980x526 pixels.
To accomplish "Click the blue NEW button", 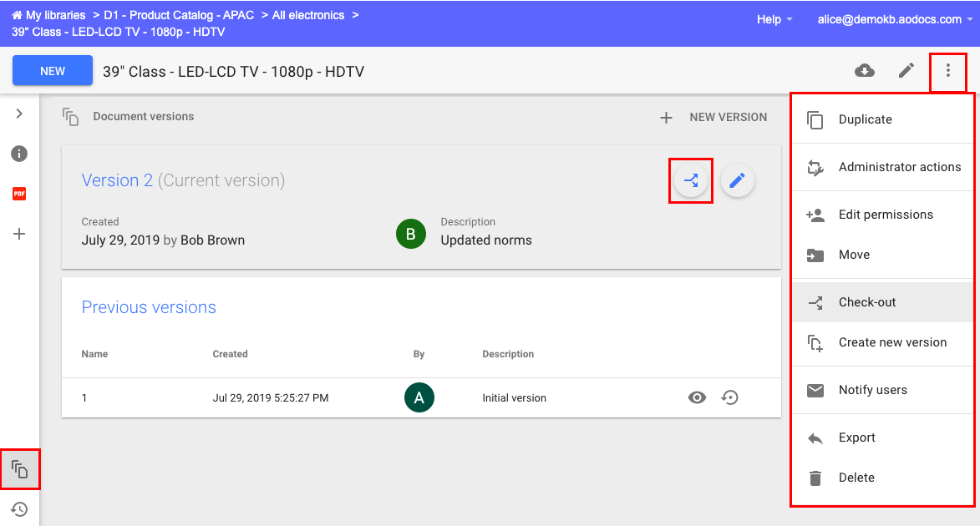I will pos(53,71).
